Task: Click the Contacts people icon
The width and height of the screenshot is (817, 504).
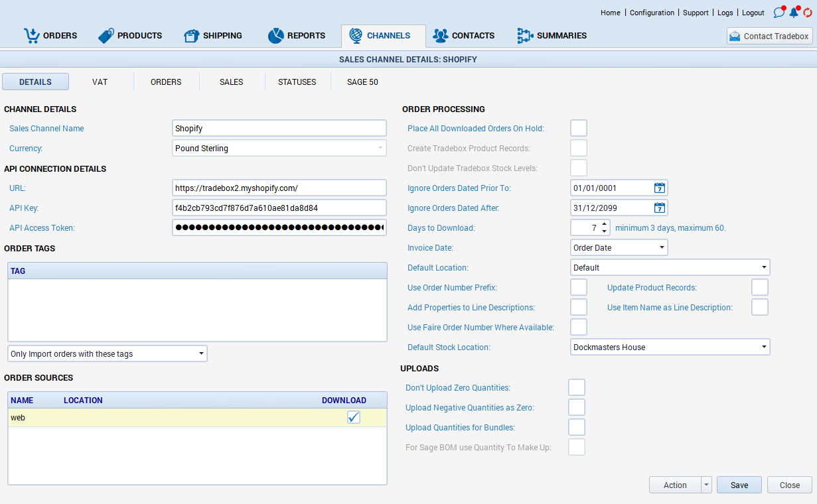Action: pyautogui.click(x=440, y=36)
